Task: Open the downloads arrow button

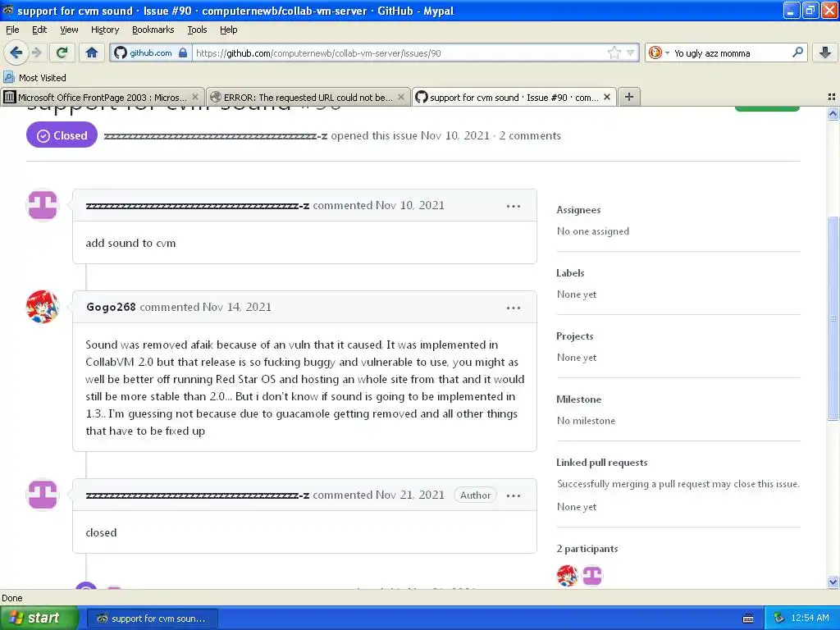Action: 825,52
